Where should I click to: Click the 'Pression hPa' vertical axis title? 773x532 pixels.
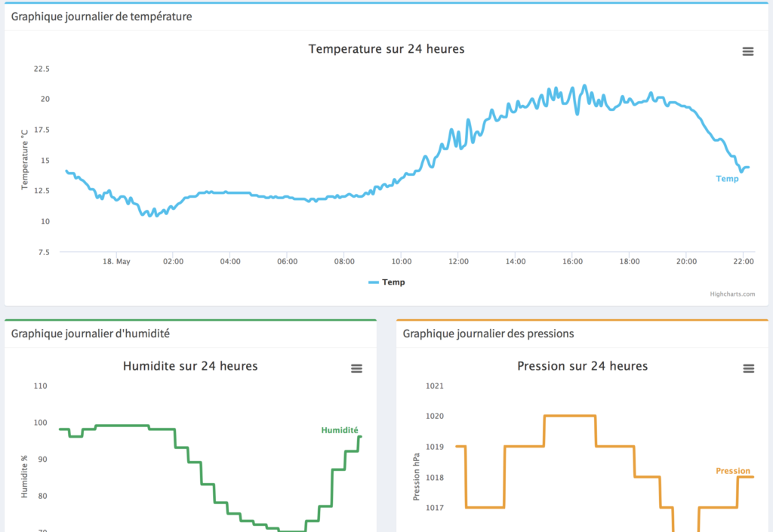(416, 476)
